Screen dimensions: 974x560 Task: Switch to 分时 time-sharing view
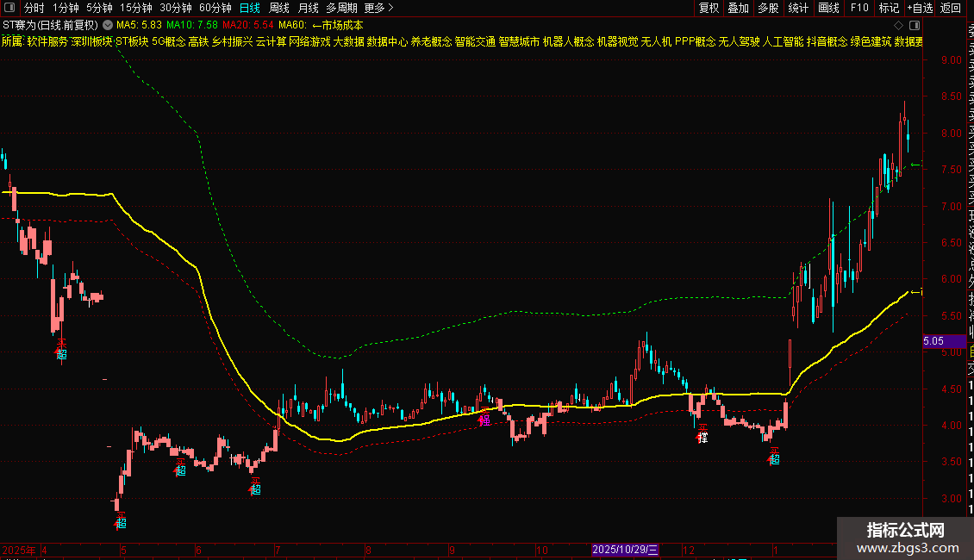point(34,8)
